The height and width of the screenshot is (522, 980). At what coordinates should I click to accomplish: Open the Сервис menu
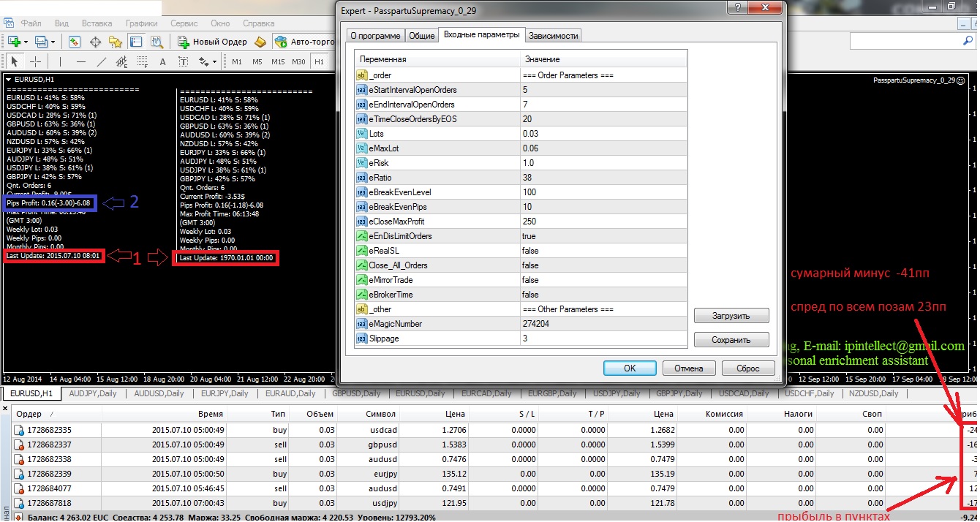point(184,23)
